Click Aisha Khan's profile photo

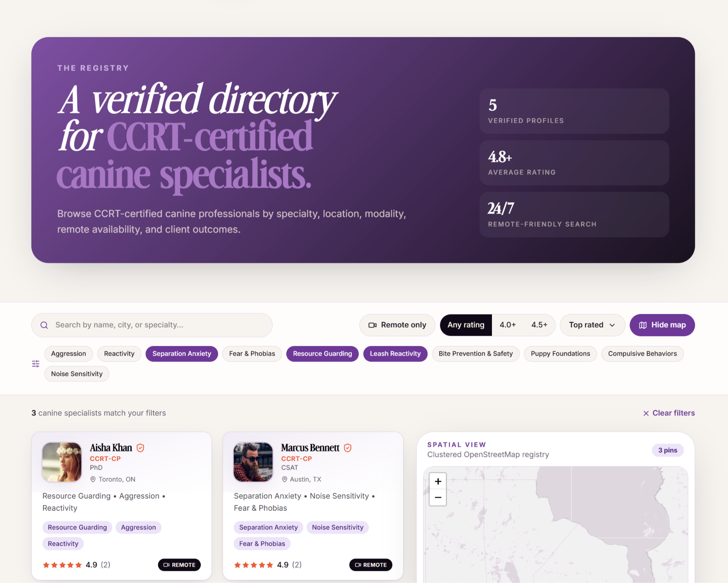click(x=62, y=462)
